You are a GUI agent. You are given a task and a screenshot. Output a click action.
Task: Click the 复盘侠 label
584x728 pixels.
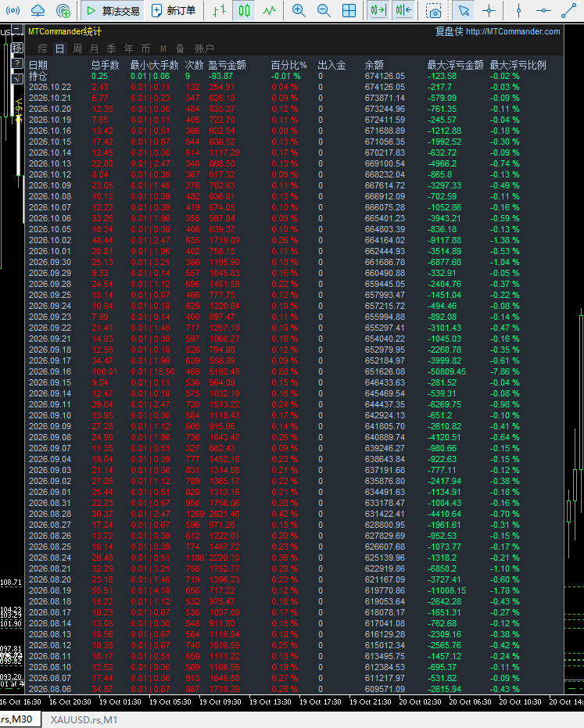click(449, 31)
